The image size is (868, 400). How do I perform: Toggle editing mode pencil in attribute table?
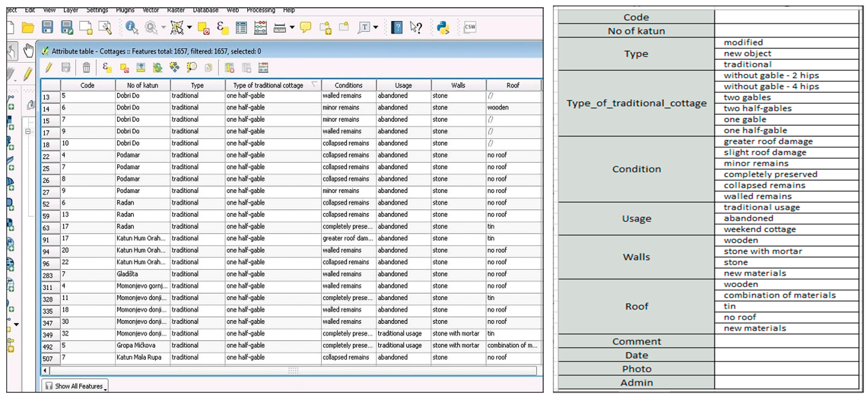49,68
